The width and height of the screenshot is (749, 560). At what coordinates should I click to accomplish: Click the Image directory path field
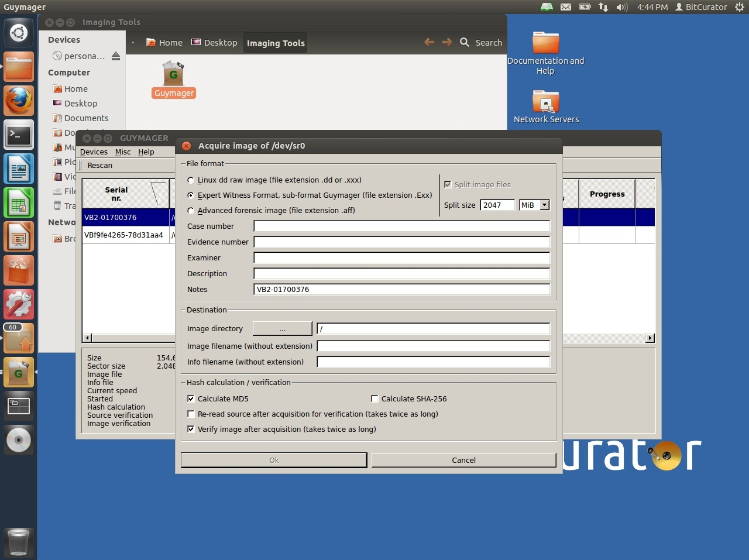pos(434,329)
